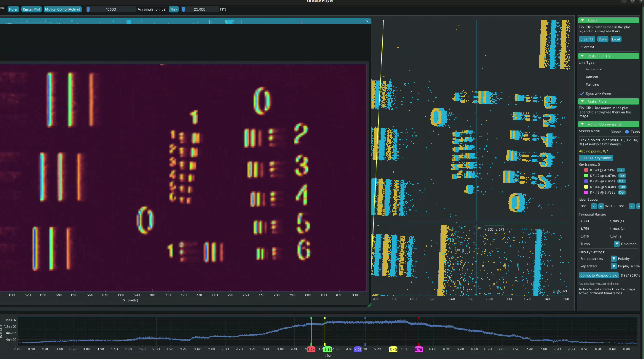Close the warped view popup window
This screenshot has width=644, height=359.
367,21
